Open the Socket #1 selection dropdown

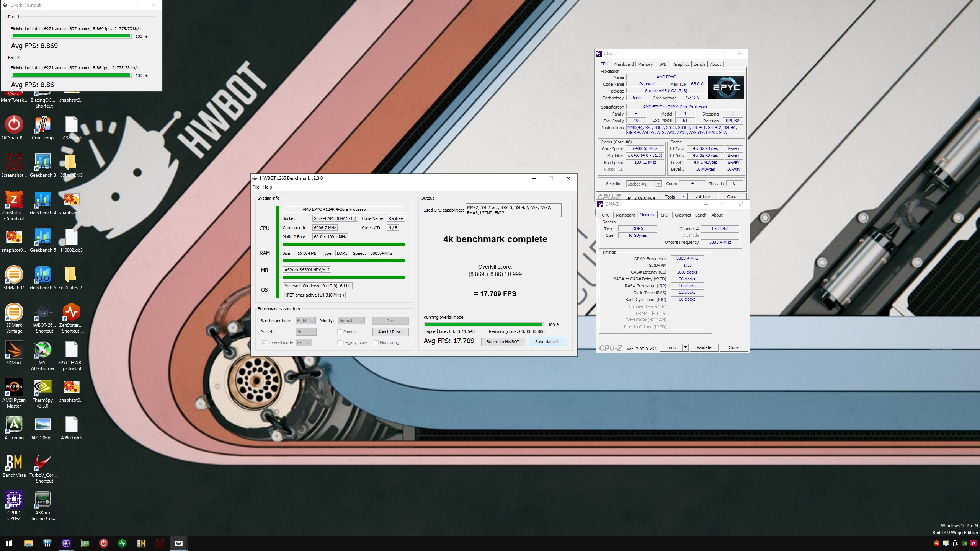pos(644,184)
